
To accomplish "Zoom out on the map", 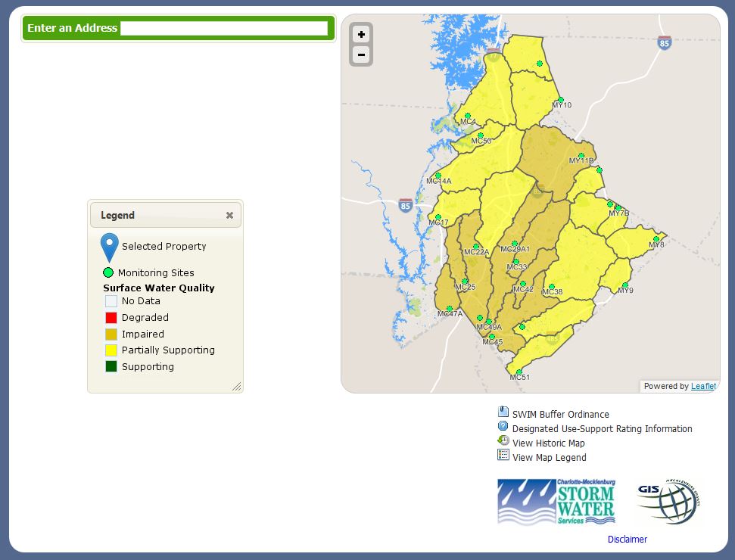I will pos(361,54).
